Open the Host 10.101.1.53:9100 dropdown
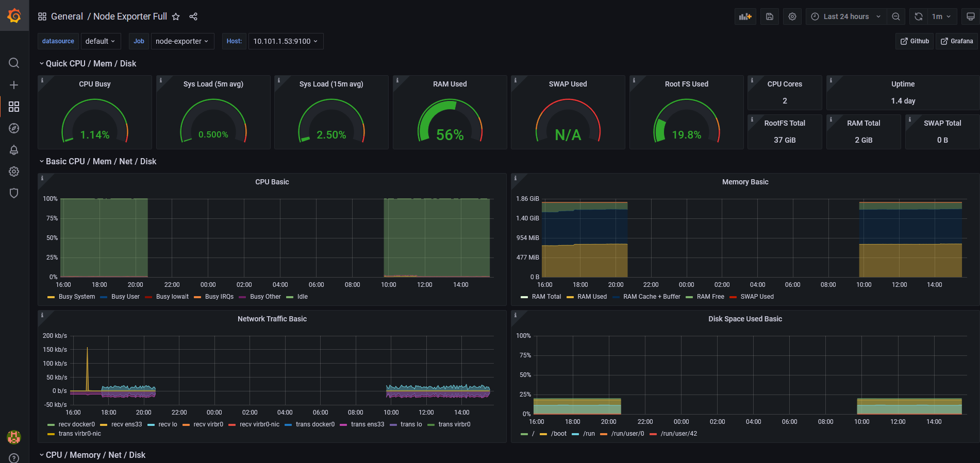The image size is (980, 463). click(x=286, y=41)
